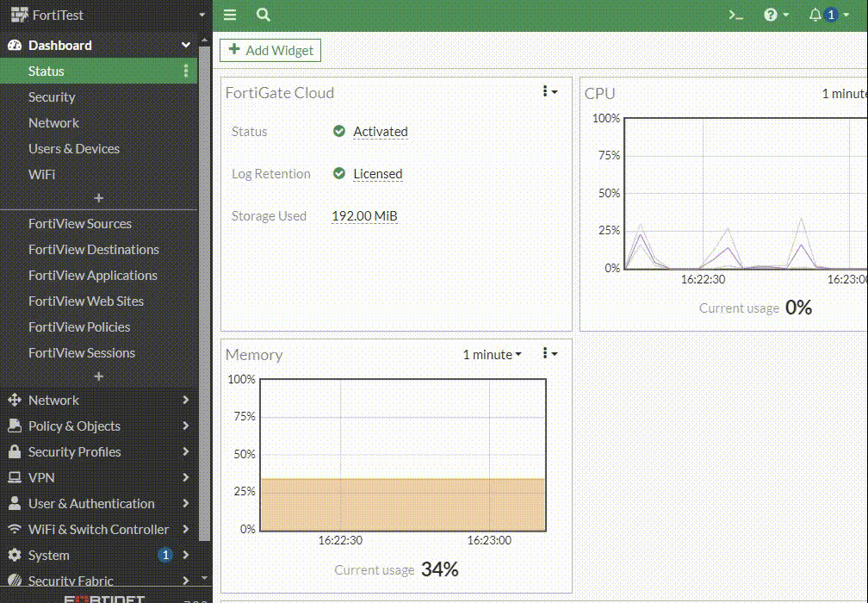Open the search magnifier icon
This screenshot has width=868, height=603.
click(x=263, y=15)
